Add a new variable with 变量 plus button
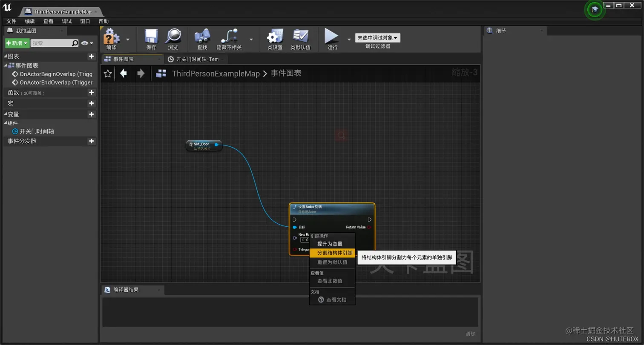 (91, 114)
